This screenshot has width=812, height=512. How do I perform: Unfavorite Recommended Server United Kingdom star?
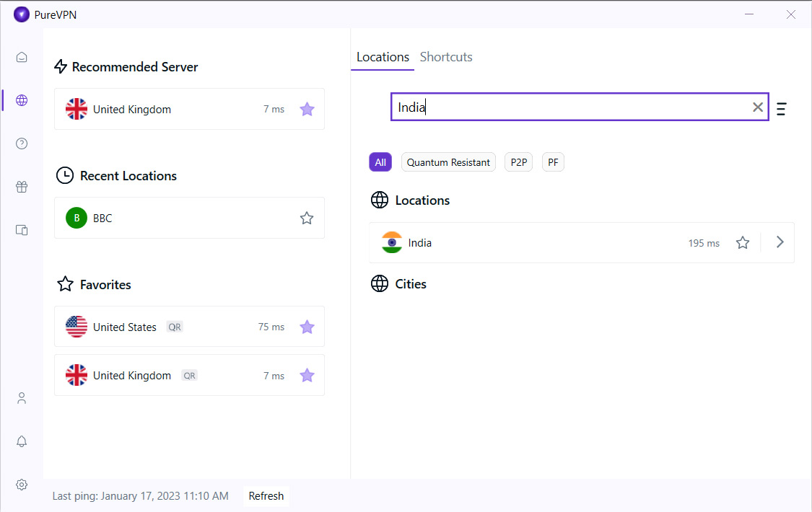point(307,109)
